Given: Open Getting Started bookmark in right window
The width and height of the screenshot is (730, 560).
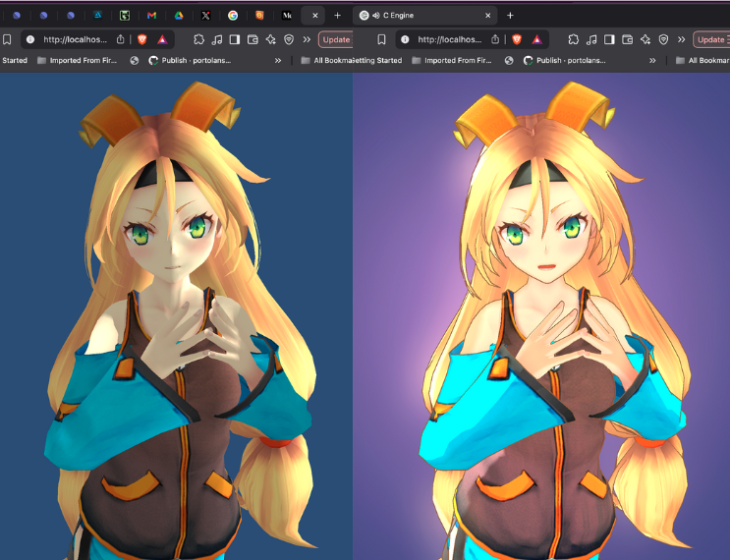Looking at the screenshot, I should pos(377,61).
